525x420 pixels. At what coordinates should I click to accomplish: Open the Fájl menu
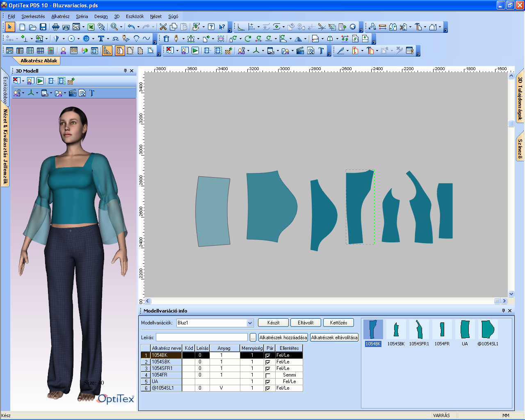click(x=11, y=16)
